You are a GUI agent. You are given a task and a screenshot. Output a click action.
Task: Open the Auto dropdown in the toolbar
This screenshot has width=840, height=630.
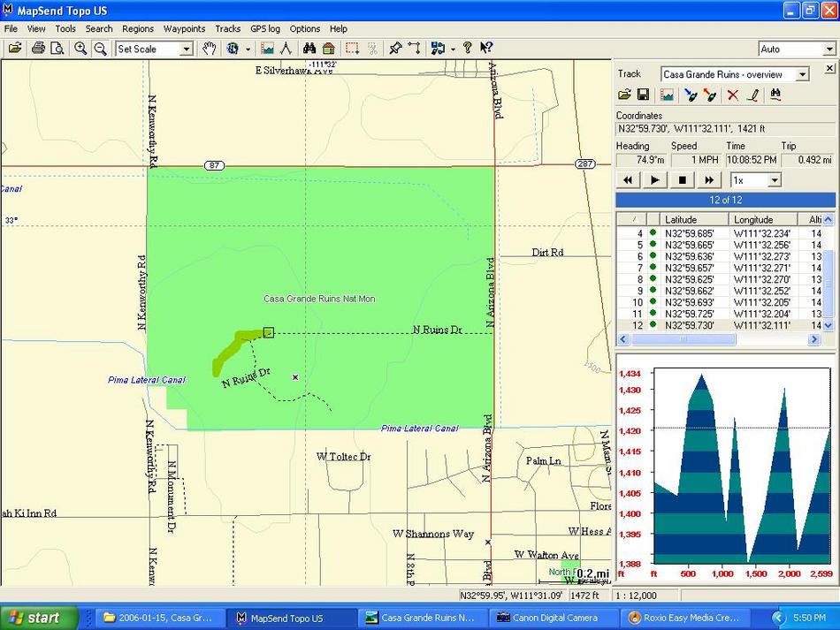click(829, 49)
